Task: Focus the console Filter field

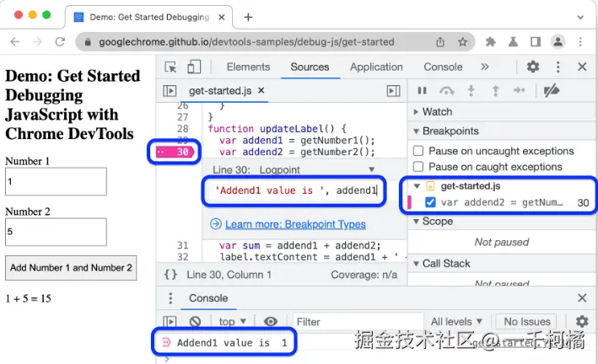Action: 358,322
